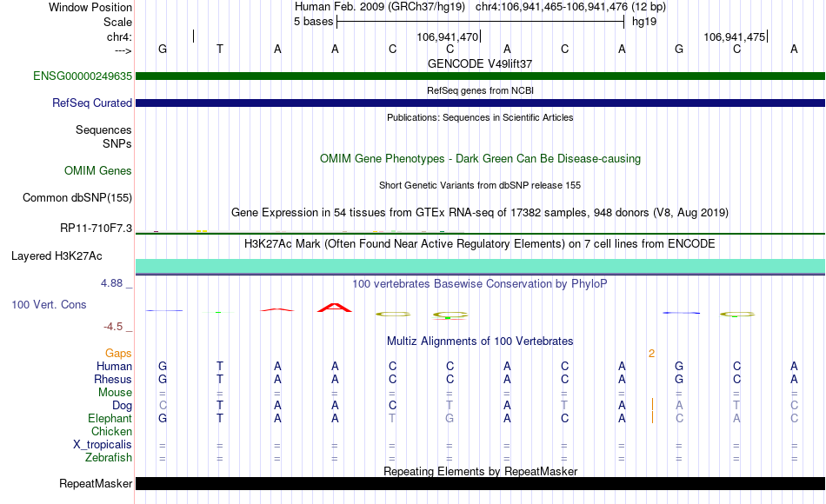Click the 4.88 PhyloP upper limit value

(111, 282)
